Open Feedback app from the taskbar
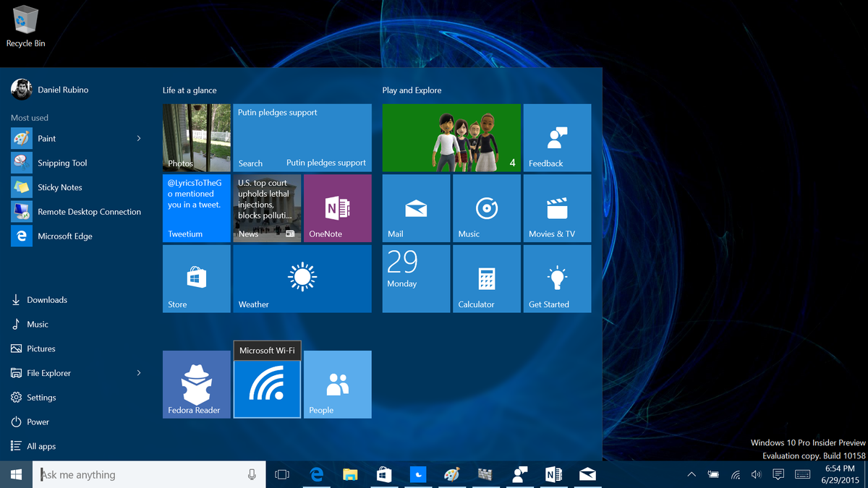Image resolution: width=868 pixels, height=488 pixels. (519, 474)
